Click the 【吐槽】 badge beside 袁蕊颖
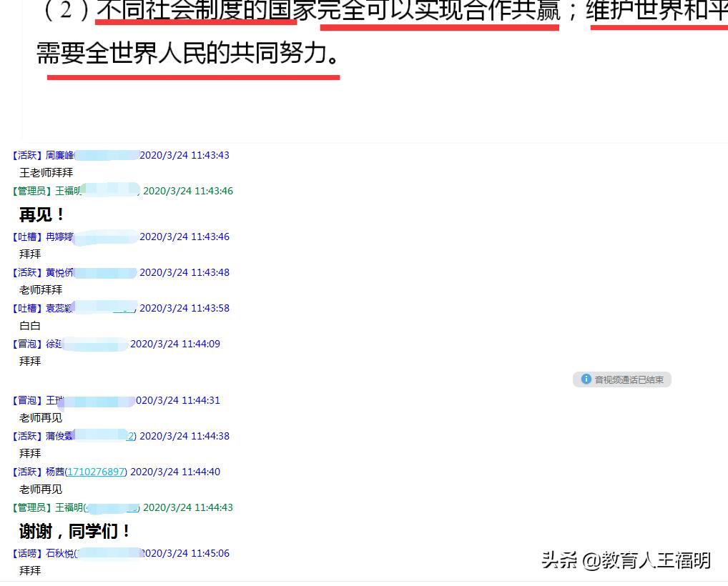 tap(26, 308)
